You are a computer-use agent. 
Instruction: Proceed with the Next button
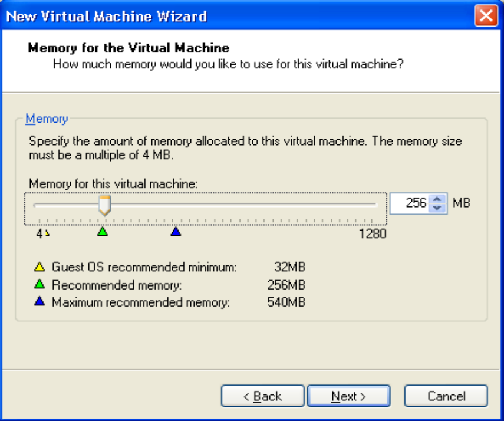pos(348,396)
